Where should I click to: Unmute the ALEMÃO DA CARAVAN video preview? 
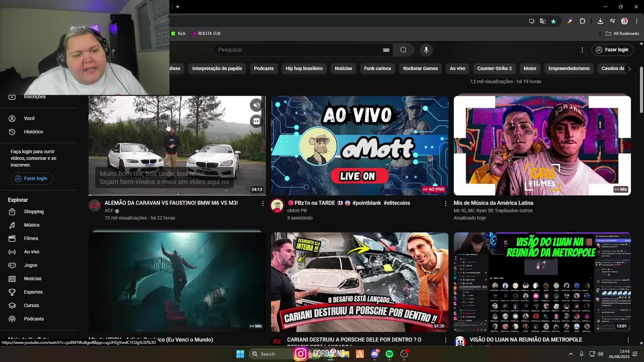[257, 105]
